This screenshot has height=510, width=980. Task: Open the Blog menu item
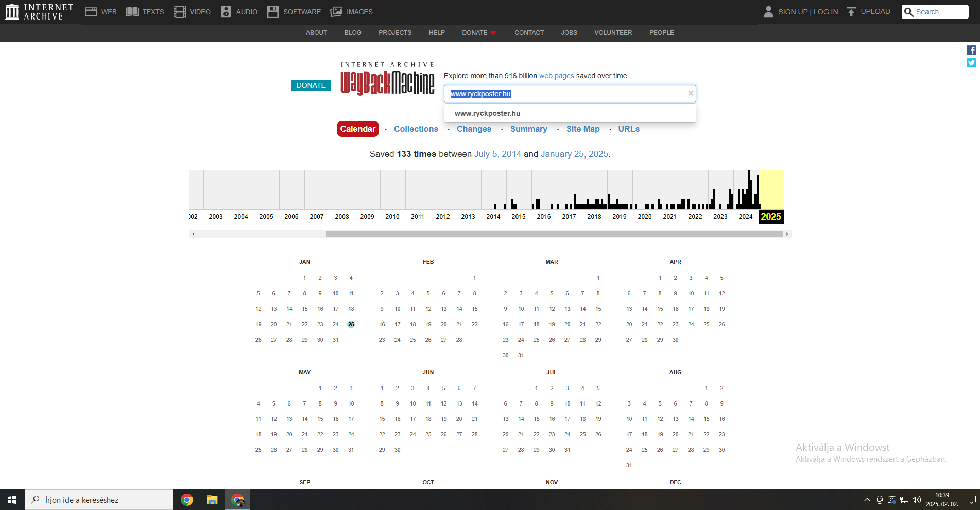tap(353, 32)
